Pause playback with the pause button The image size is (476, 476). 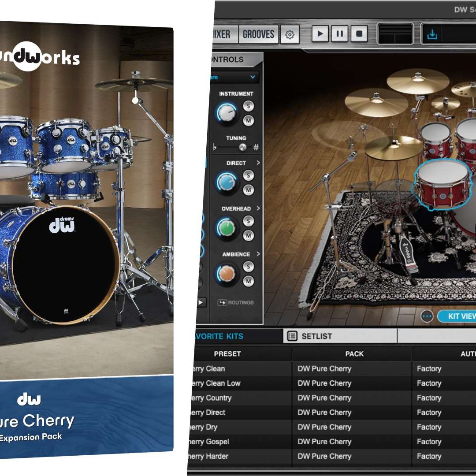pos(340,33)
